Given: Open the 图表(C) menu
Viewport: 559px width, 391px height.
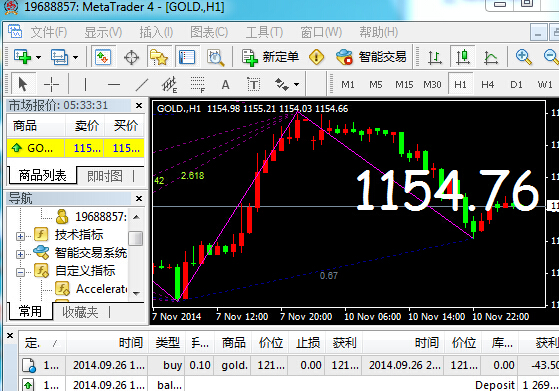Looking at the screenshot, I should (209, 32).
